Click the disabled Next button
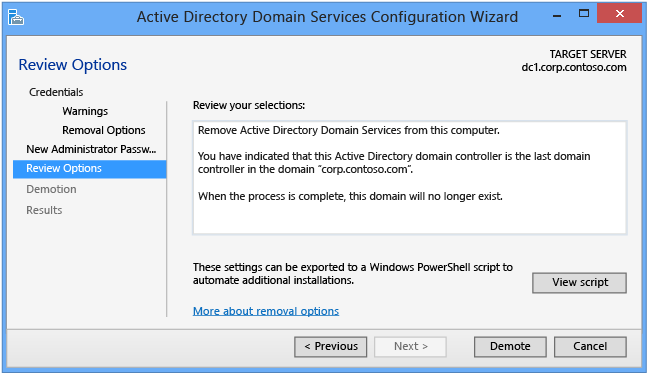Viewport: 647px width, 373px height. pos(410,347)
